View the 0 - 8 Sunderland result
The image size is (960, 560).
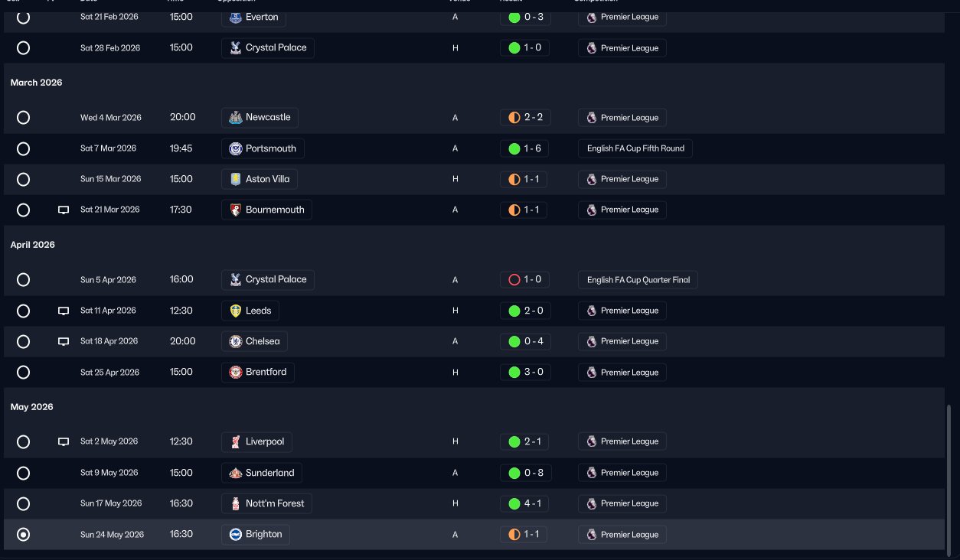[x=525, y=473]
